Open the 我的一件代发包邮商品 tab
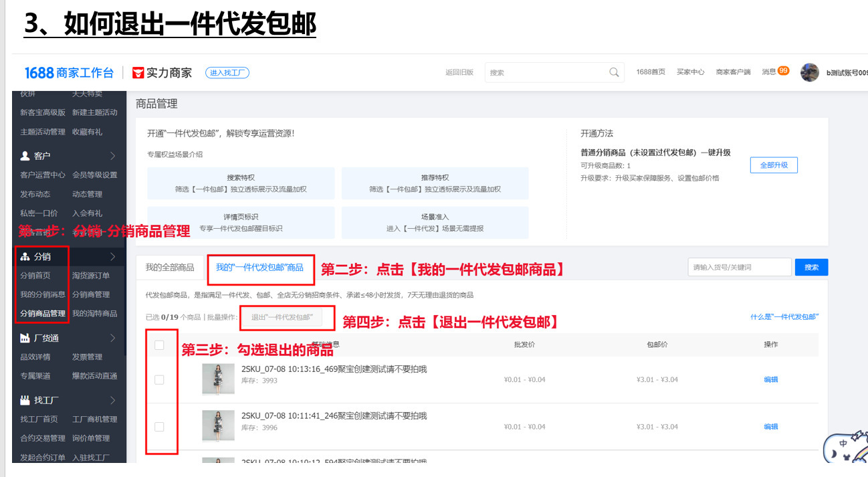The height and width of the screenshot is (477, 868). 261,268
